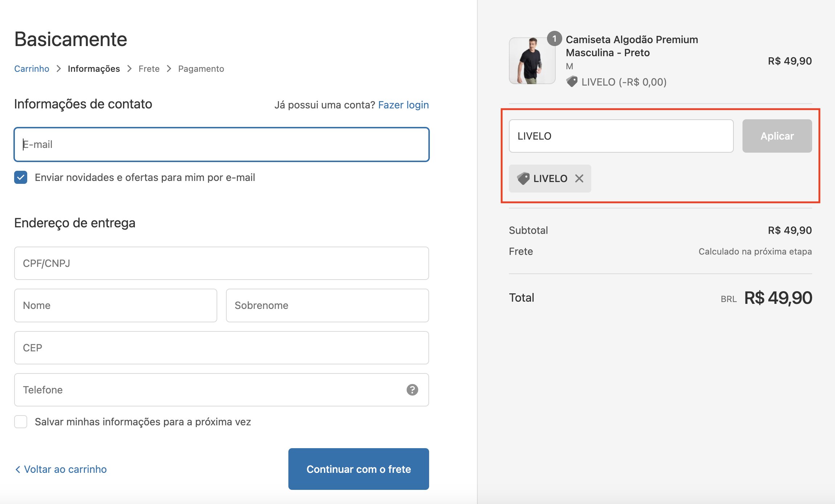The image size is (835, 504).
Task: Focus the Telefone input field
Action: (x=222, y=390)
